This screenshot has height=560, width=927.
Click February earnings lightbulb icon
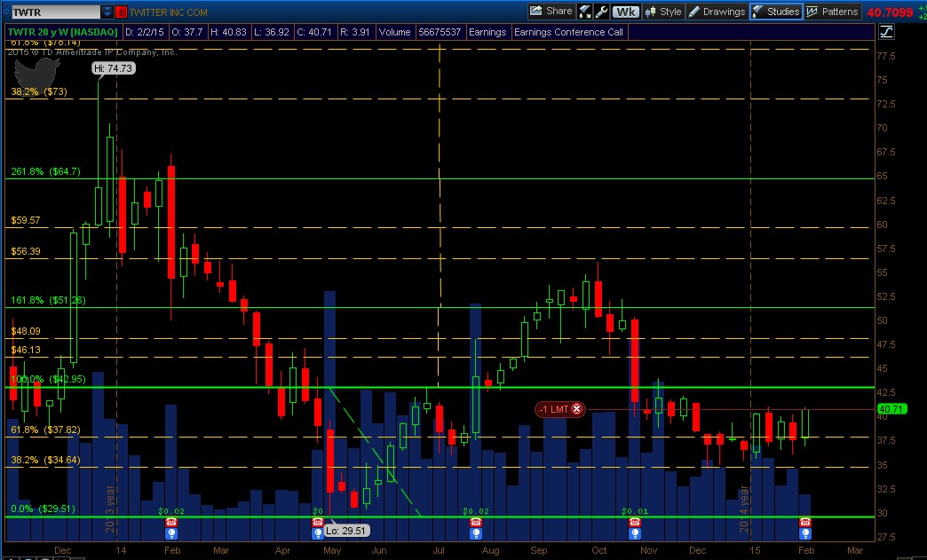point(170,533)
